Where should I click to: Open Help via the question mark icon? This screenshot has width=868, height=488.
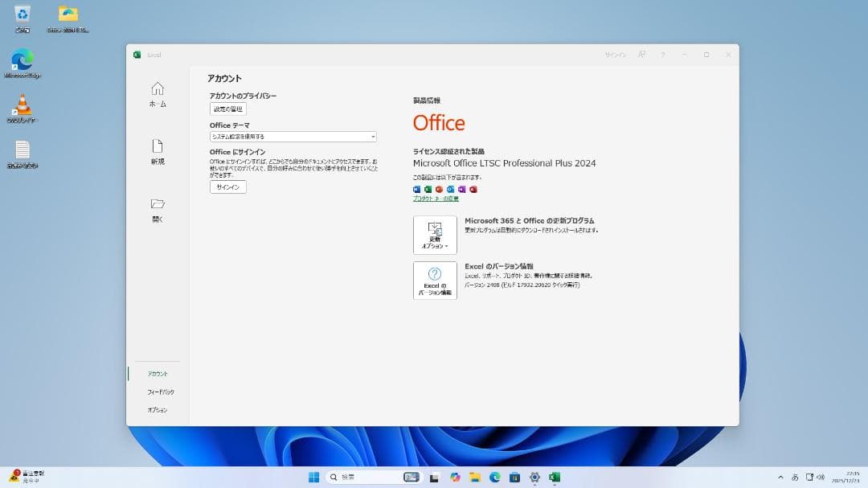tap(662, 55)
